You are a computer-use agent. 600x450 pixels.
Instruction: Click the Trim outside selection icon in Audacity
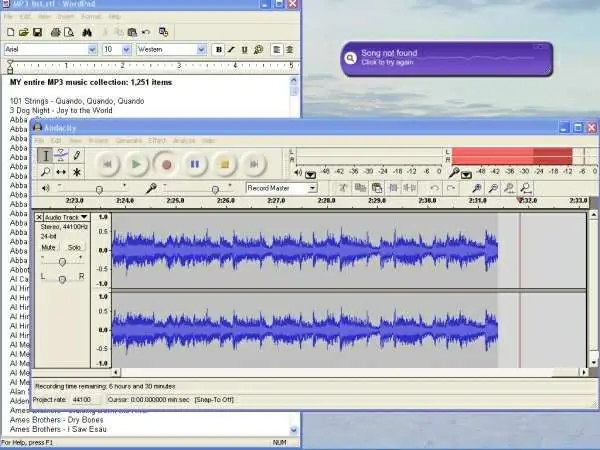(393, 188)
